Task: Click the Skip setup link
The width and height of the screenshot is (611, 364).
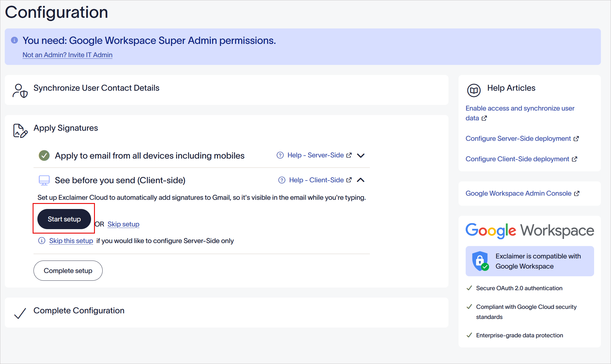Action: point(123,224)
